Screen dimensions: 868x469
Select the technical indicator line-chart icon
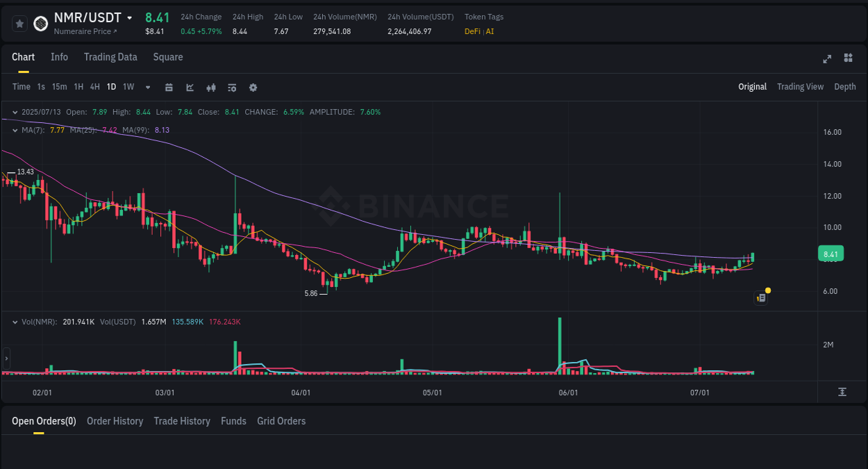(x=190, y=88)
